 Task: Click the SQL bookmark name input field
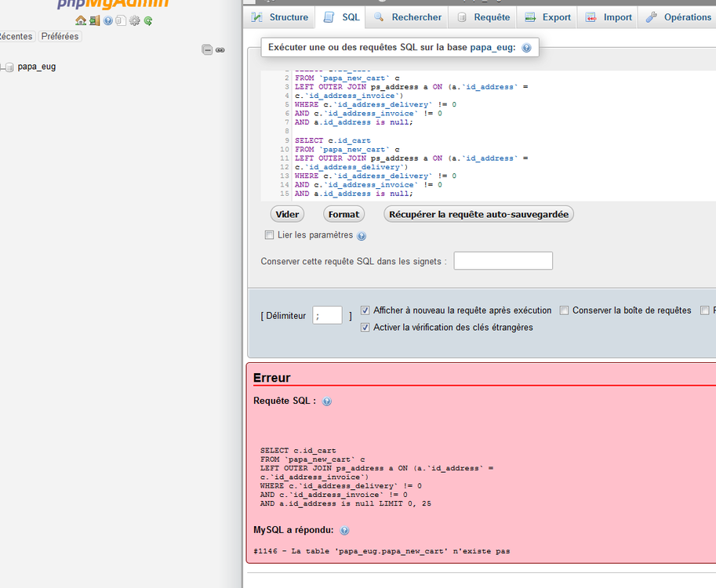click(x=503, y=261)
